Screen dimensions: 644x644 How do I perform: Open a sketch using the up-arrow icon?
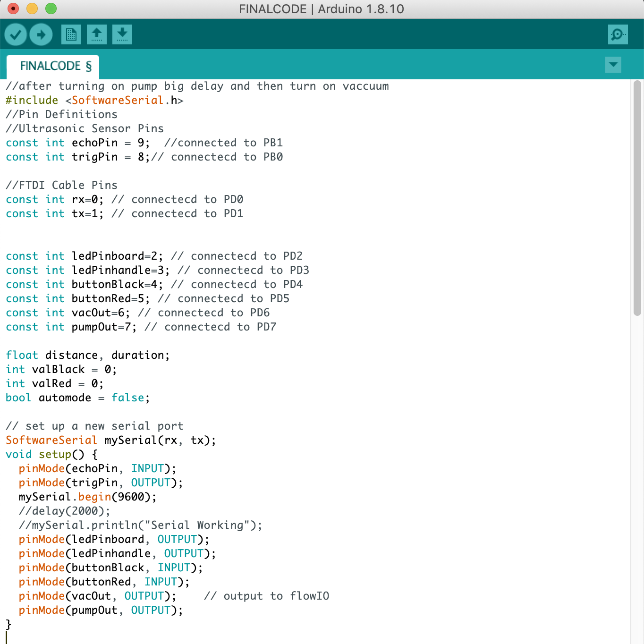pyautogui.click(x=97, y=34)
